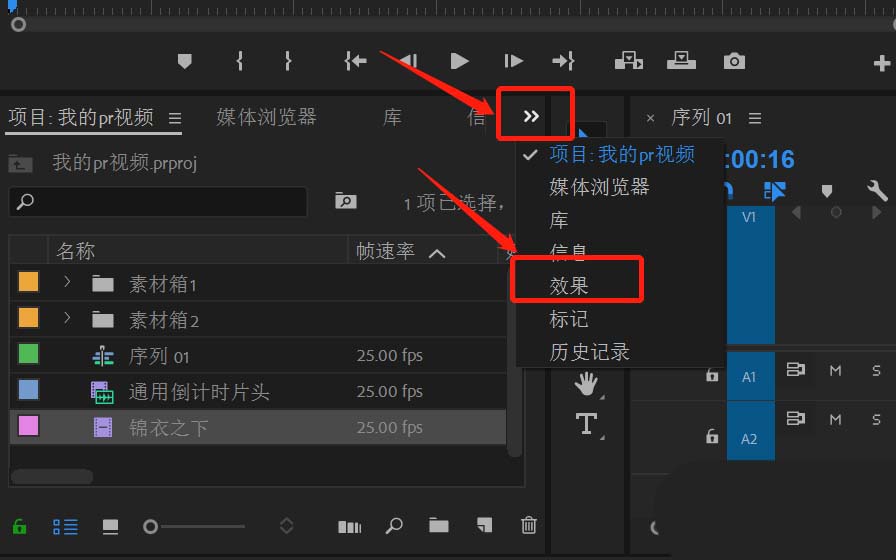Screen dimensions: 896x560
Task: Open timeline settings wrench icon
Action: pyautogui.click(x=877, y=190)
